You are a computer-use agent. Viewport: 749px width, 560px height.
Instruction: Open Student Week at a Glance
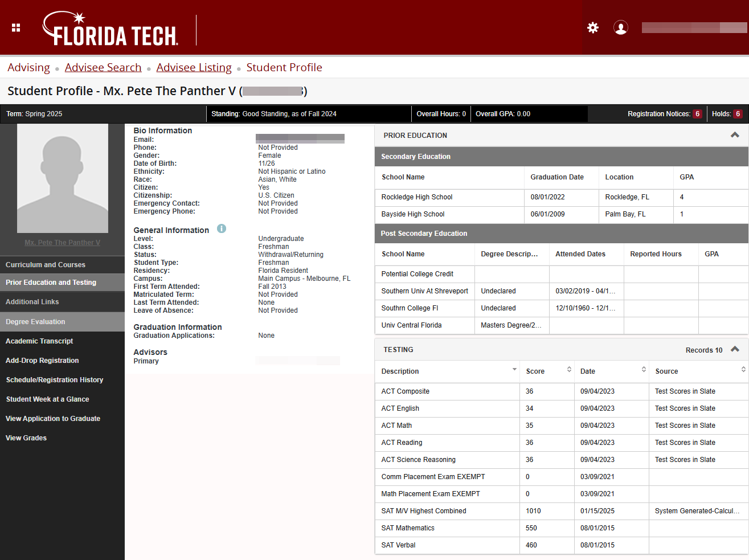[47, 399]
